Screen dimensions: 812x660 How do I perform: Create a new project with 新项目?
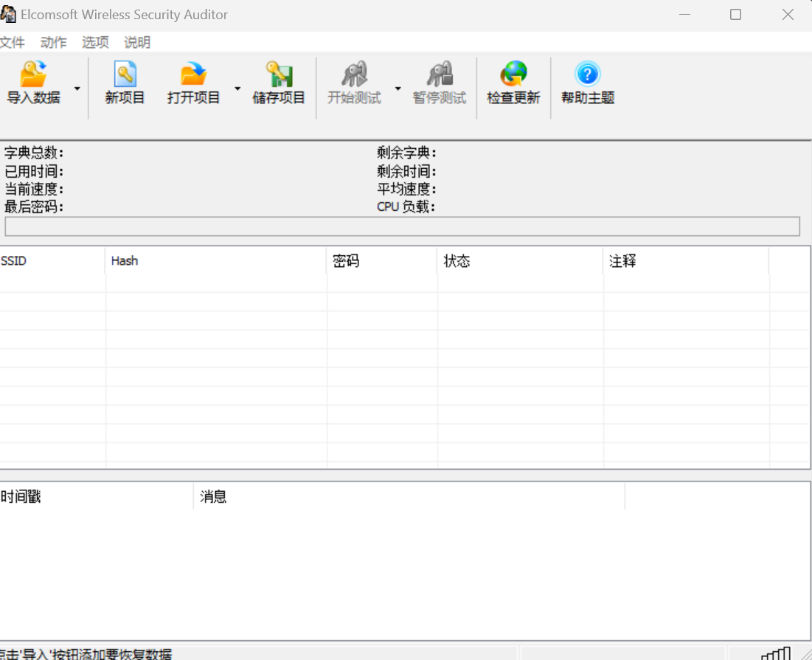click(125, 83)
